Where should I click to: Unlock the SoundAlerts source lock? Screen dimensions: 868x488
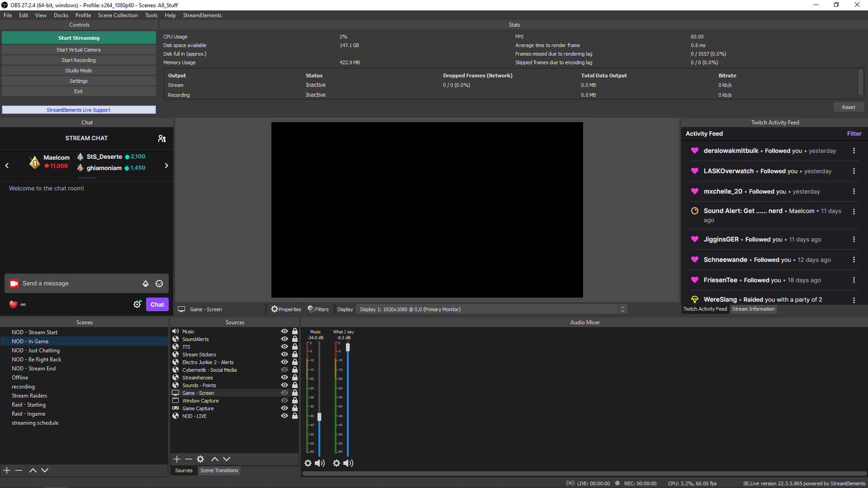[295, 339]
